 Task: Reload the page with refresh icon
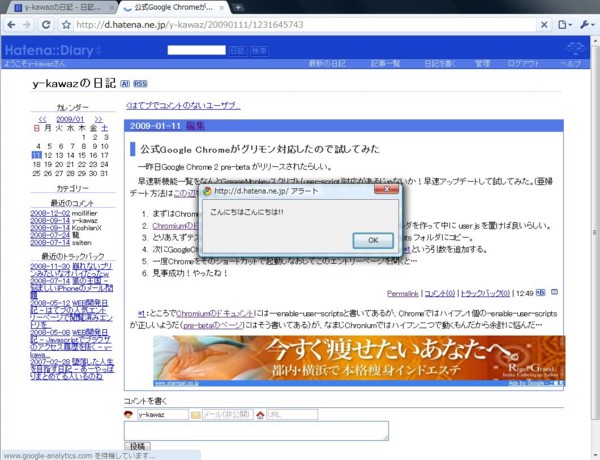click(46, 25)
